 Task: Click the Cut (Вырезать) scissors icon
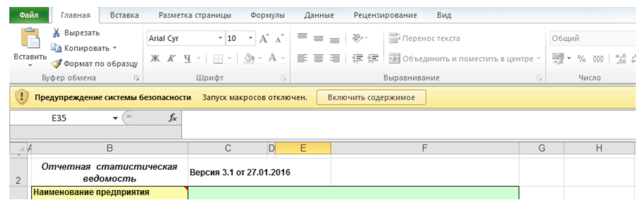(x=56, y=33)
